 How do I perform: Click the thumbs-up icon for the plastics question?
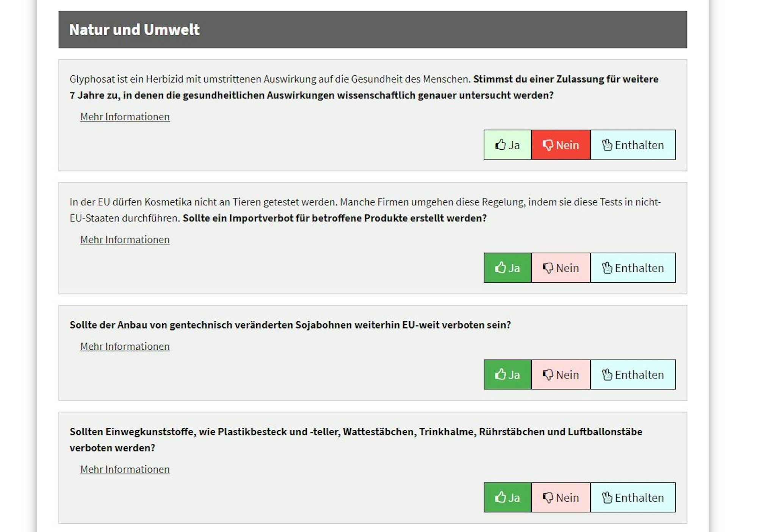pos(500,498)
